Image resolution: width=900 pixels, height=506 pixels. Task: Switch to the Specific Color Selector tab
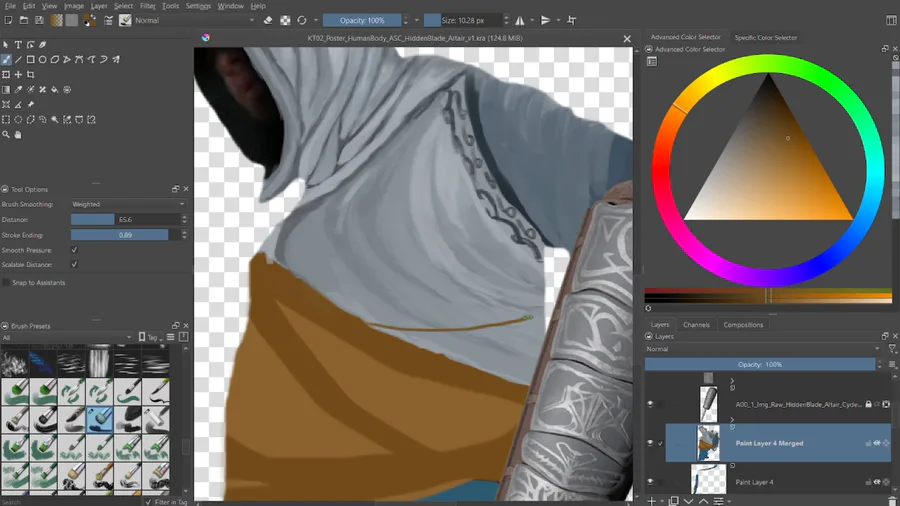click(x=766, y=37)
